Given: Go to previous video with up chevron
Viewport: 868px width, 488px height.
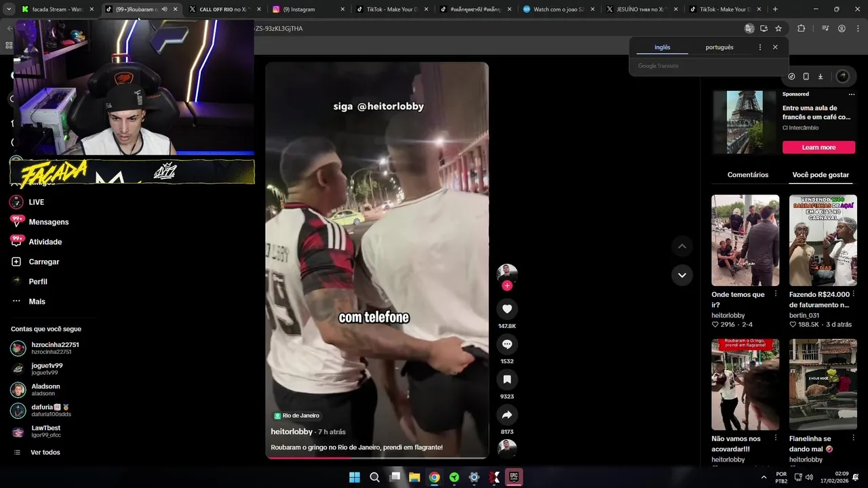Looking at the screenshot, I should click(682, 246).
